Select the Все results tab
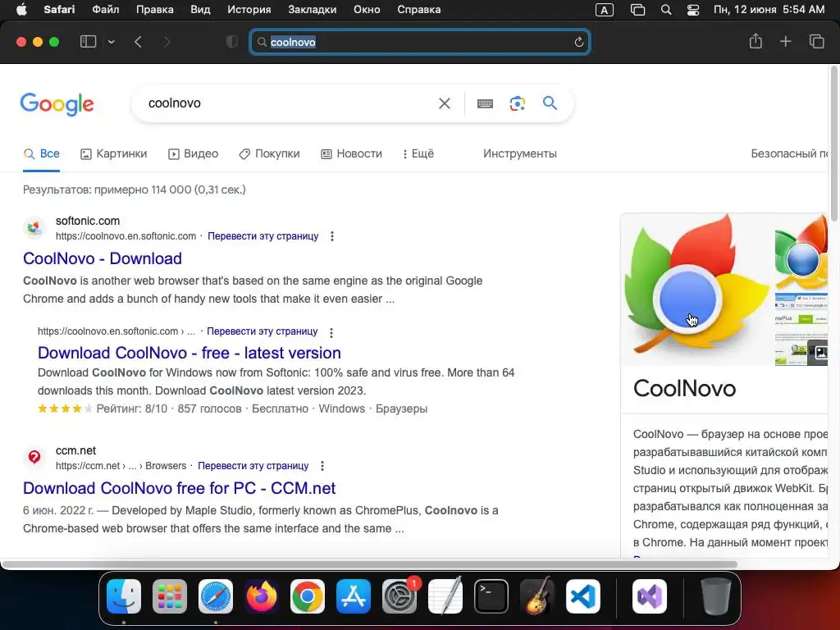 41,153
